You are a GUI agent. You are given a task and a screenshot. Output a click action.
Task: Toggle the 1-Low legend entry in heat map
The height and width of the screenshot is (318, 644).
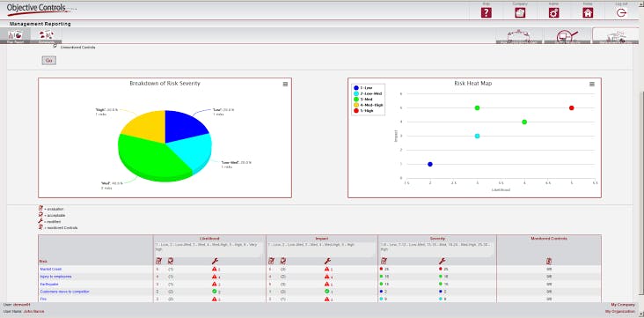click(363, 88)
